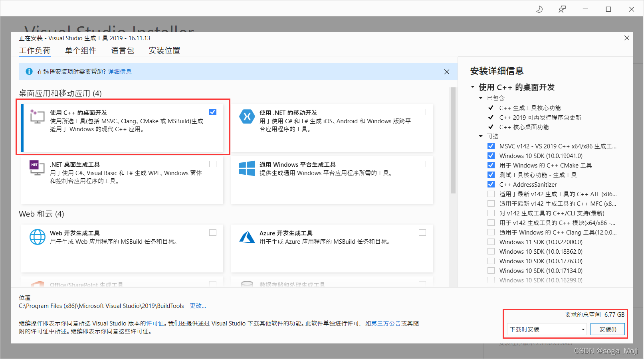Uncheck the testing tools core features option

click(491, 175)
